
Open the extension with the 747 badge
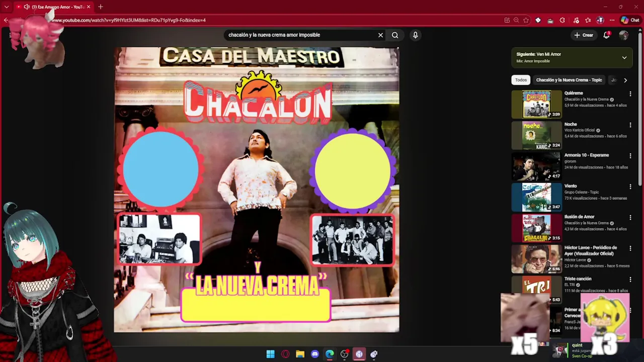[550, 21]
